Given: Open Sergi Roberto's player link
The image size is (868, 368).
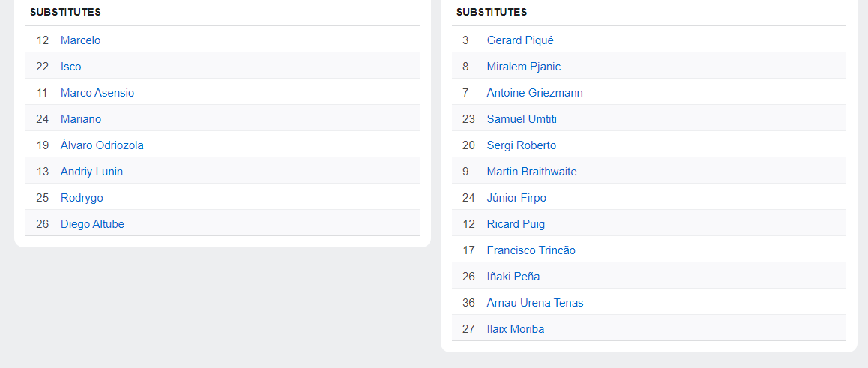Looking at the screenshot, I should coord(521,145).
